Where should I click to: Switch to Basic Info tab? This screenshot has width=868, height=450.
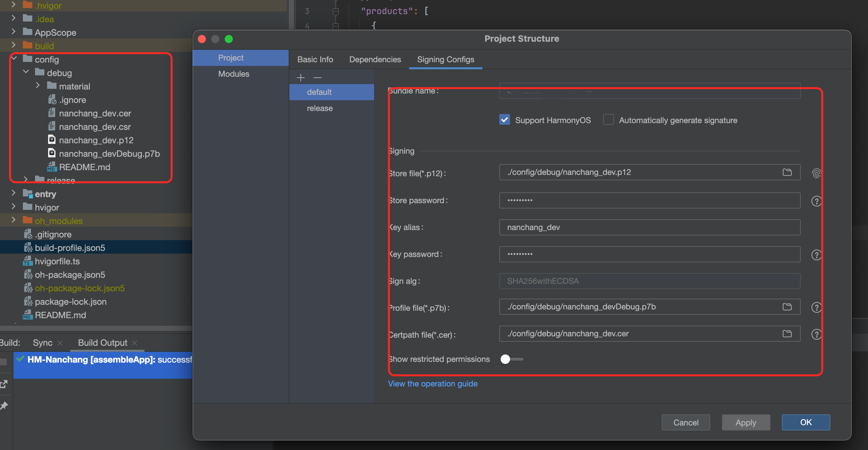[315, 59]
